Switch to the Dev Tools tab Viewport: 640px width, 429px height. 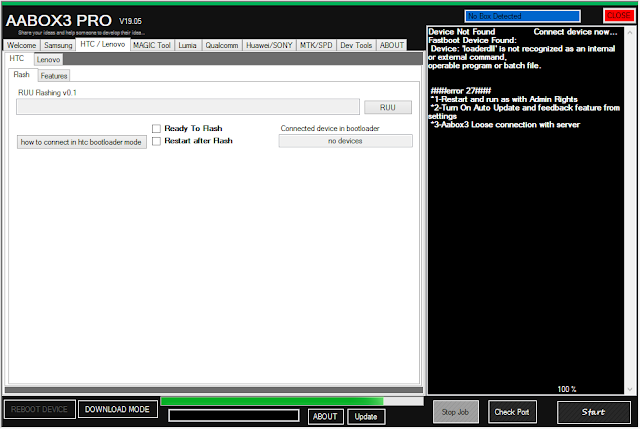[356, 45]
